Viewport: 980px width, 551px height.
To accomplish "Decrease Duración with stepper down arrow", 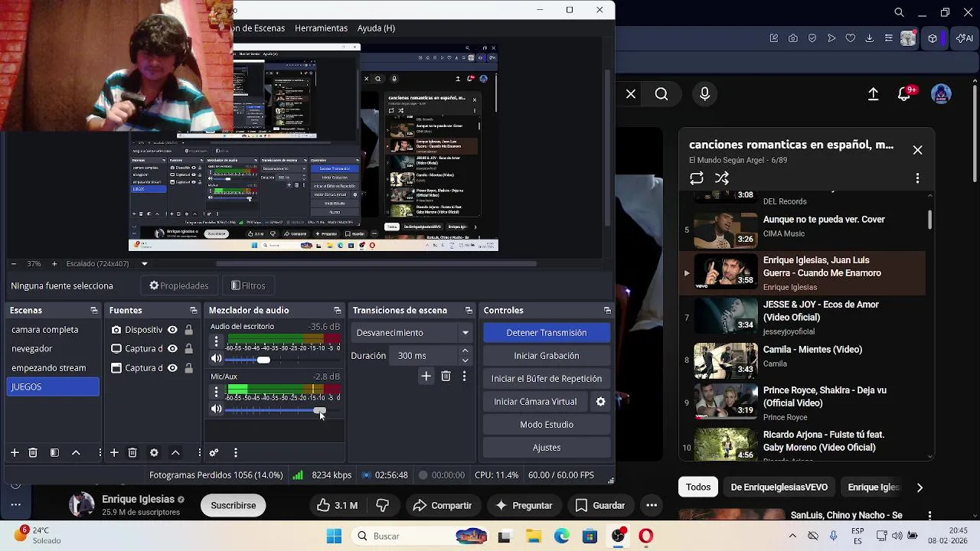I will point(465,360).
